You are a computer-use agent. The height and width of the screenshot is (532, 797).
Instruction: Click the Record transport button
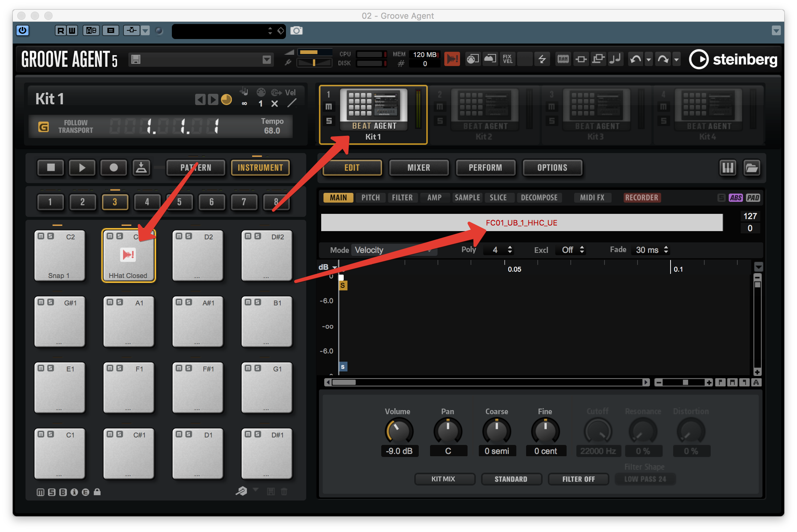coord(113,168)
